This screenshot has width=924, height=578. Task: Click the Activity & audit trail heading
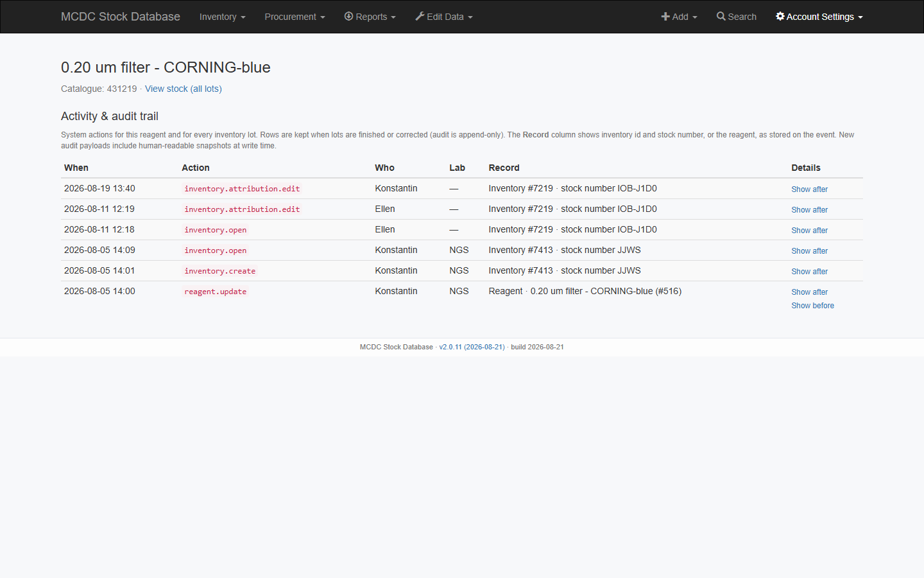(x=110, y=116)
